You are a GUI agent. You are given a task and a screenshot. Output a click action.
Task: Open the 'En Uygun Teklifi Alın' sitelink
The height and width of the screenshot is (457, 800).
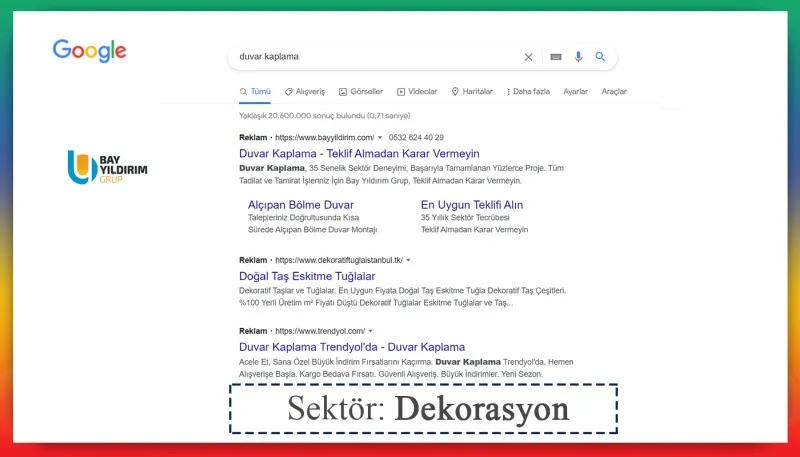[472, 205]
